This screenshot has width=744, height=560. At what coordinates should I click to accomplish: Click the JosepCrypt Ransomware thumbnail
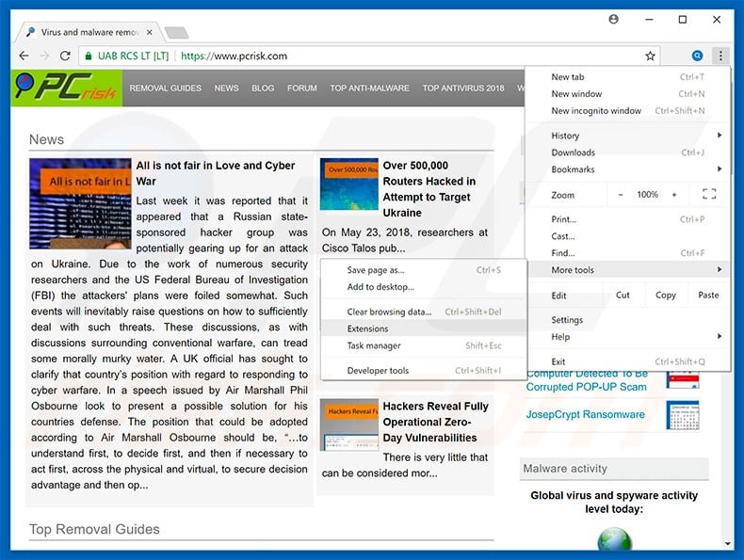[683, 415]
